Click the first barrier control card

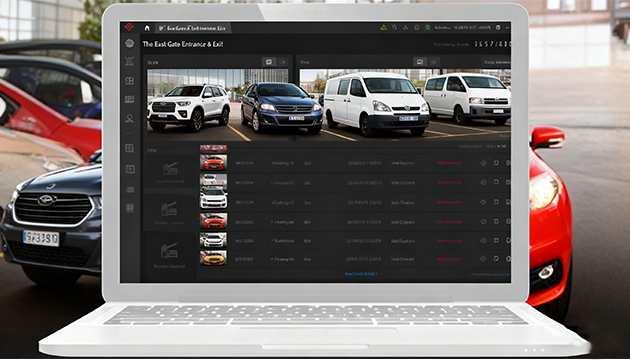pos(170,172)
